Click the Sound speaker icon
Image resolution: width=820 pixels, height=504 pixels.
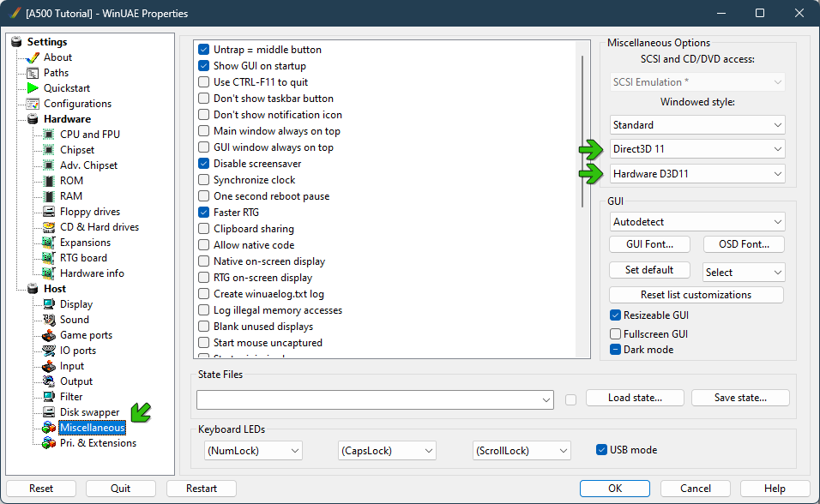coord(49,320)
